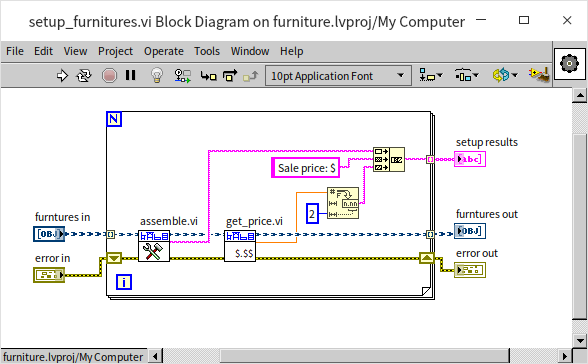Open the Tools menu

click(207, 51)
